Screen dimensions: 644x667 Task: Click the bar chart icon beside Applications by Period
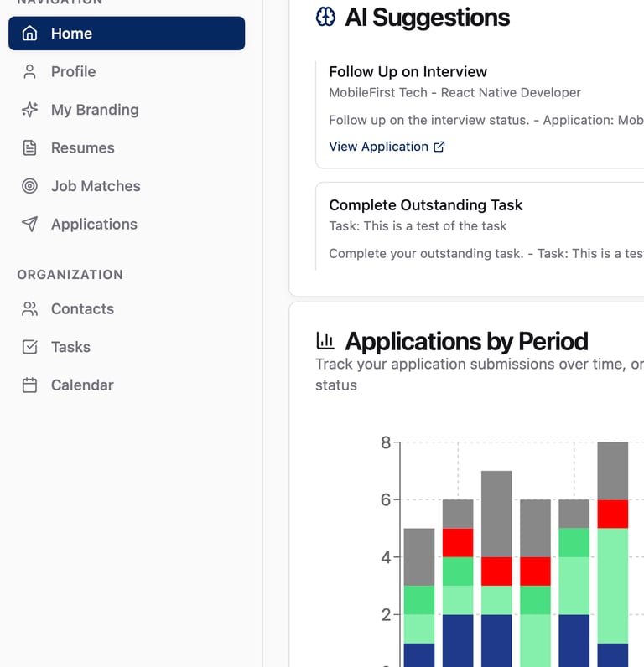tap(325, 340)
